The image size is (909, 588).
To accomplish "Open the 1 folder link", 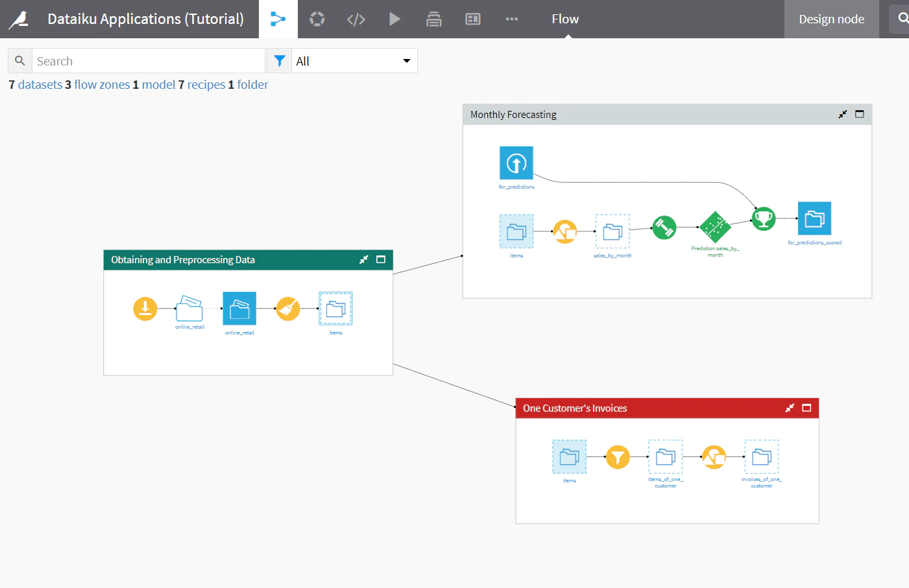I will tap(248, 85).
